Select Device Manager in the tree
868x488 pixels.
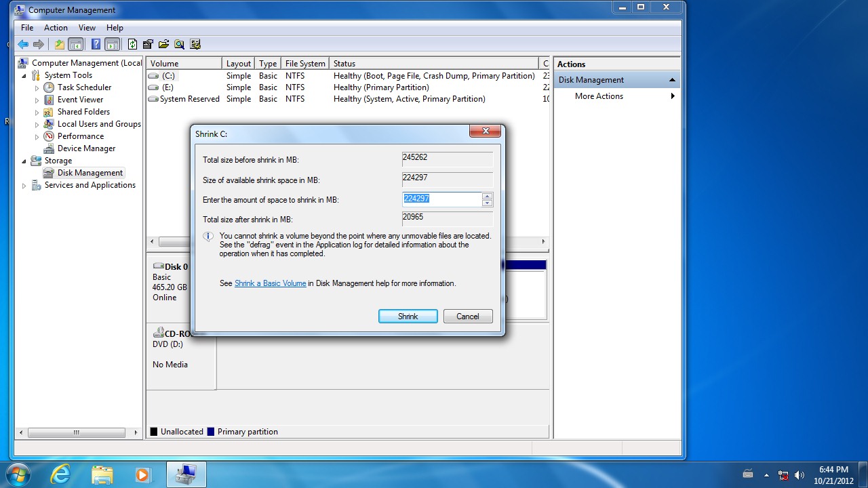pos(86,148)
